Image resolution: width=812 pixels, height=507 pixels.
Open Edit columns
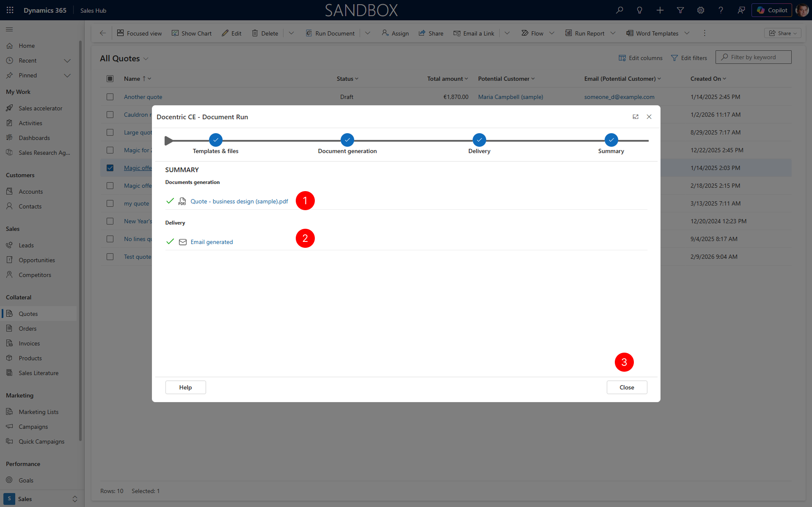[x=641, y=58]
